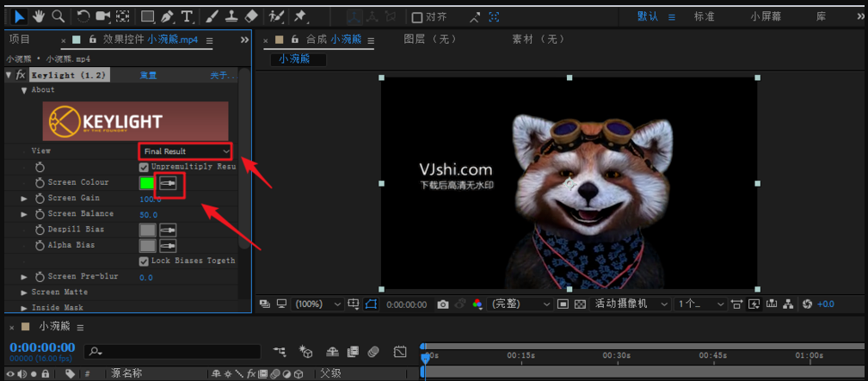
Task: Collapse the About section triangle
Action: (24, 90)
